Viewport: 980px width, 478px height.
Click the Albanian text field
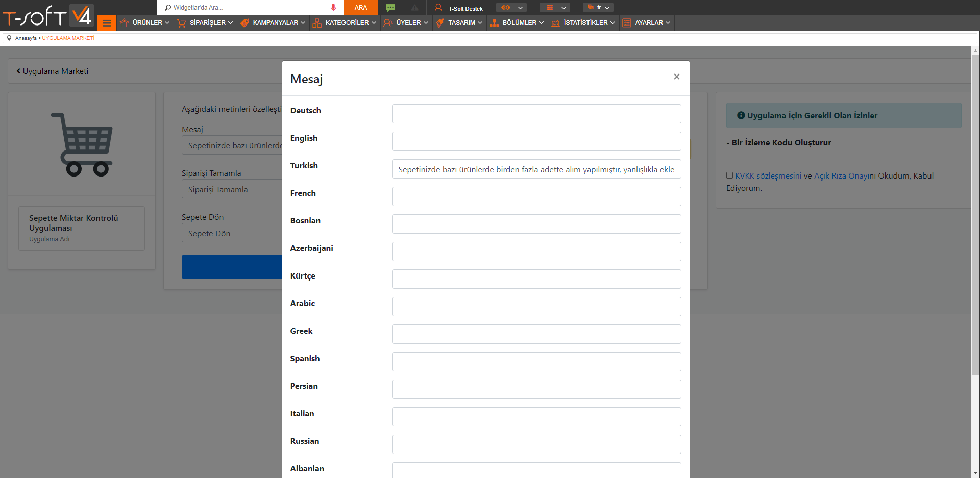(x=536, y=470)
